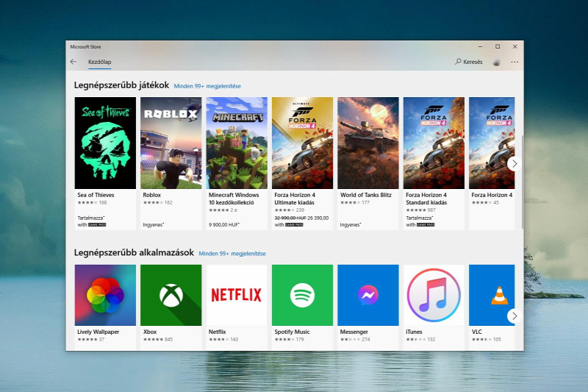Click the discounted 26 390,00 price
The height and width of the screenshot is (392, 588).
coord(318,218)
